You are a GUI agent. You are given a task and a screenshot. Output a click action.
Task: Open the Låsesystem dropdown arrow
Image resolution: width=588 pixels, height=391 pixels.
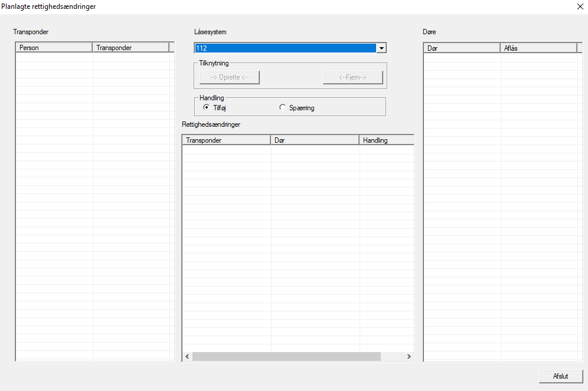(x=381, y=48)
